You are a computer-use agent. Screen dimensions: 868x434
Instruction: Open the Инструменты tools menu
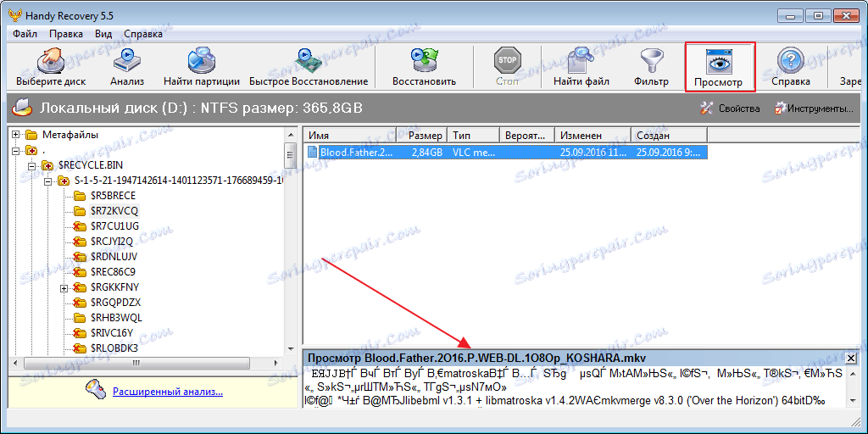pyautogui.click(x=814, y=108)
